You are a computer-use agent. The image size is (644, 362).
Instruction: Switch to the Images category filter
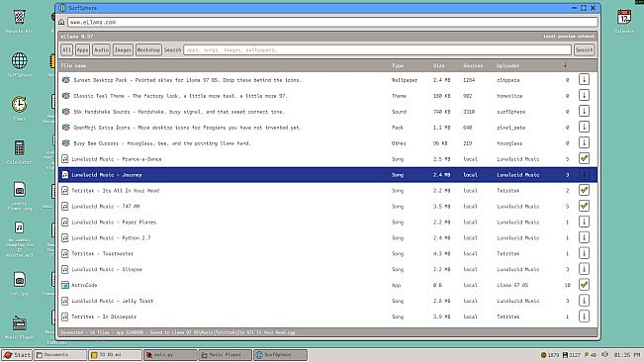pyautogui.click(x=123, y=49)
